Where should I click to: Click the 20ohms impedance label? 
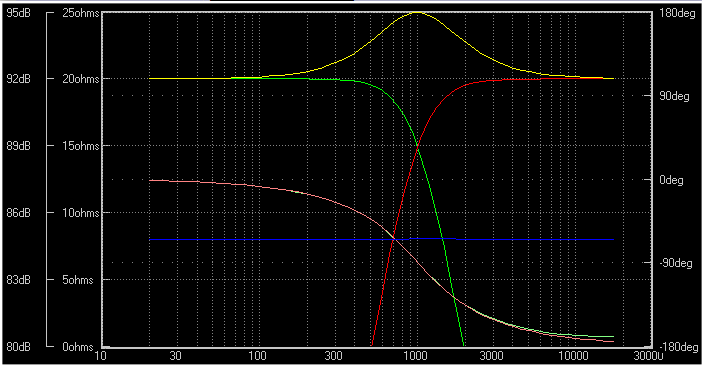pos(81,79)
